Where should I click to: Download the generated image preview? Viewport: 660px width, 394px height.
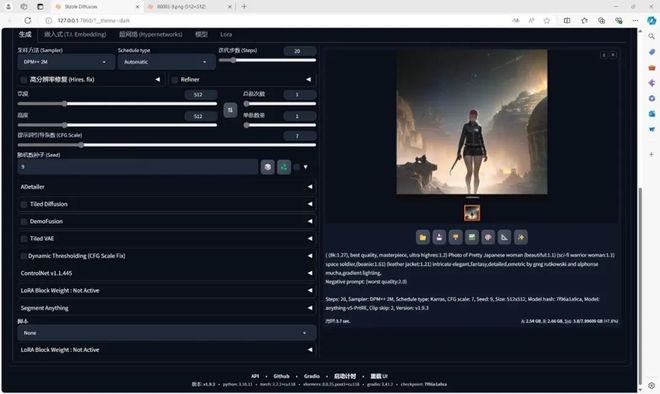click(x=604, y=55)
